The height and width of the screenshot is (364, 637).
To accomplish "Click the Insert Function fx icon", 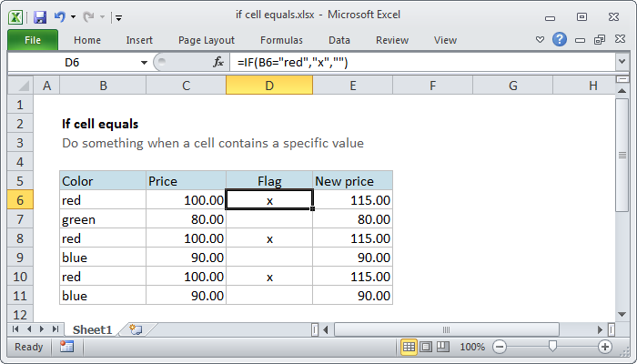I will point(218,62).
